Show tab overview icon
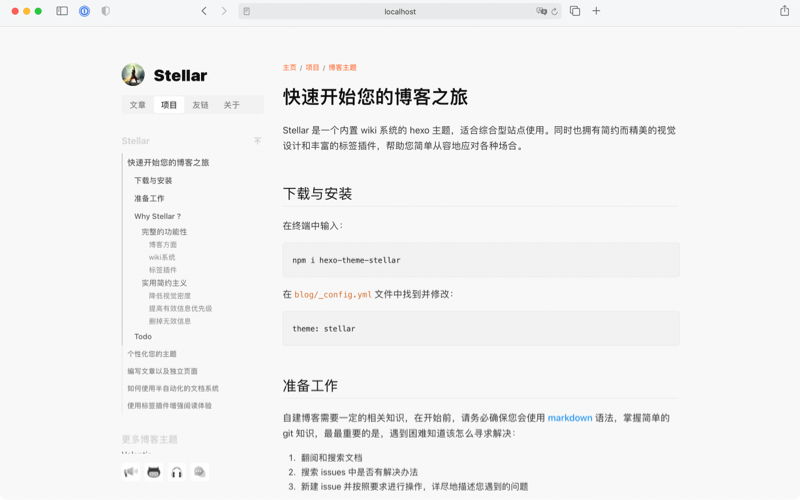 575,11
